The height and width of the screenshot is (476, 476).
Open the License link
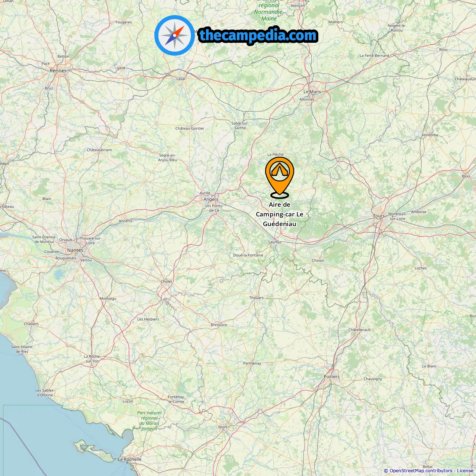coord(465,471)
